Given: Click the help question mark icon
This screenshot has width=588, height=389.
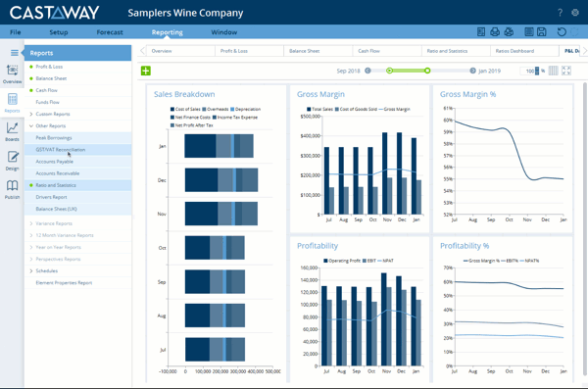Looking at the screenshot, I should click(560, 13).
